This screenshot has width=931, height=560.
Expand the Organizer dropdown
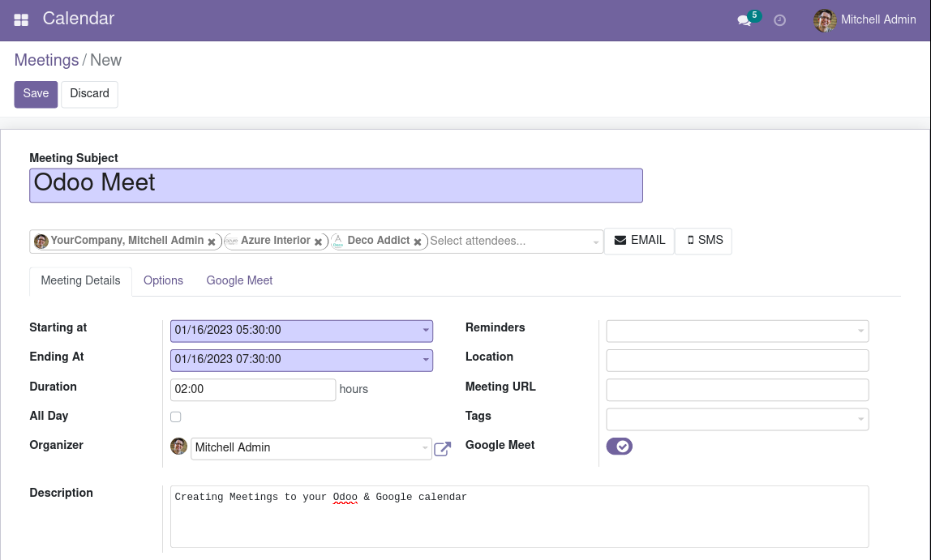pyautogui.click(x=425, y=448)
